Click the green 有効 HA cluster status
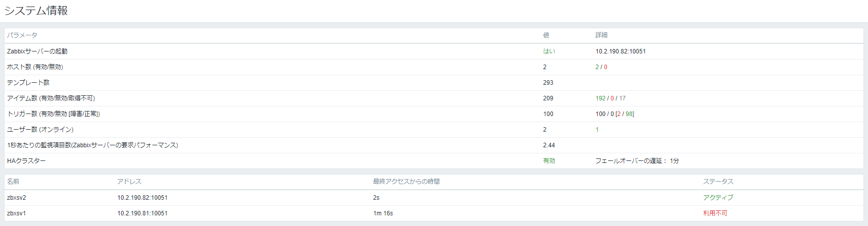The image size is (868, 226). [x=549, y=161]
